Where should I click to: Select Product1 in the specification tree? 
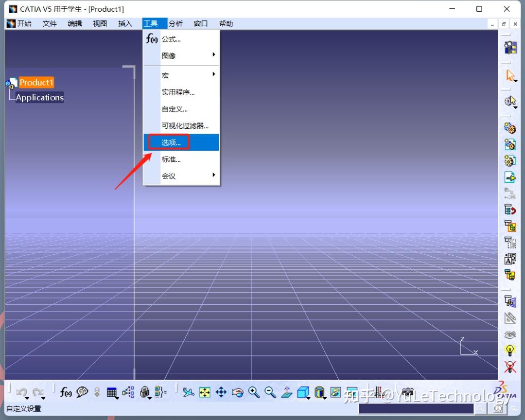[36, 82]
